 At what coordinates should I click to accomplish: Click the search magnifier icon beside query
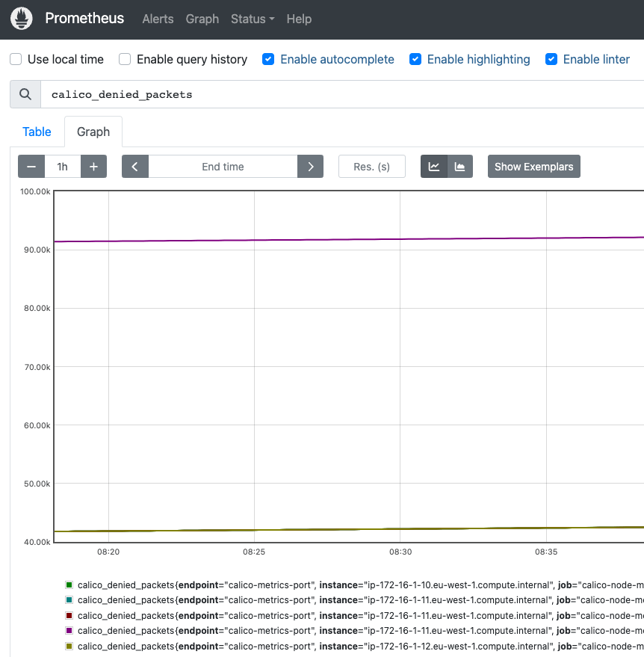25,94
